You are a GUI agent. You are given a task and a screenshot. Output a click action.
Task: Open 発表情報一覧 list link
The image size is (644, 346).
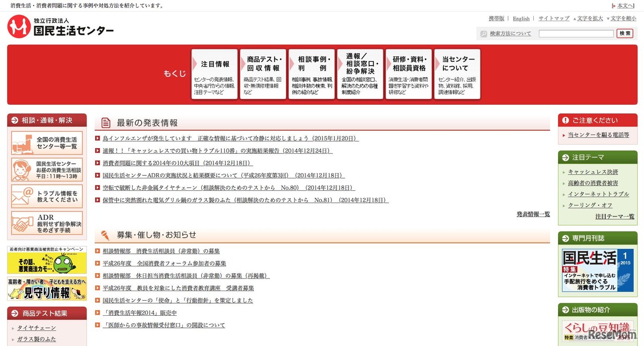point(533,214)
